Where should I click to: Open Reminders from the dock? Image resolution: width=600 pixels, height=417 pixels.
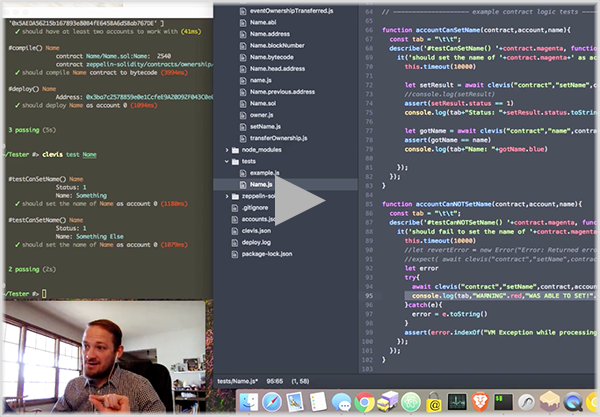click(318, 402)
